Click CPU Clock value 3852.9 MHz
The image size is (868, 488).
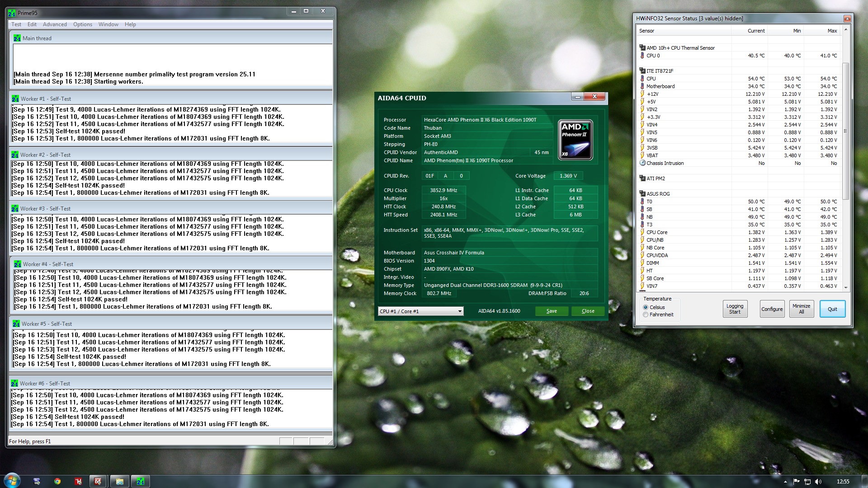pyautogui.click(x=443, y=190)
